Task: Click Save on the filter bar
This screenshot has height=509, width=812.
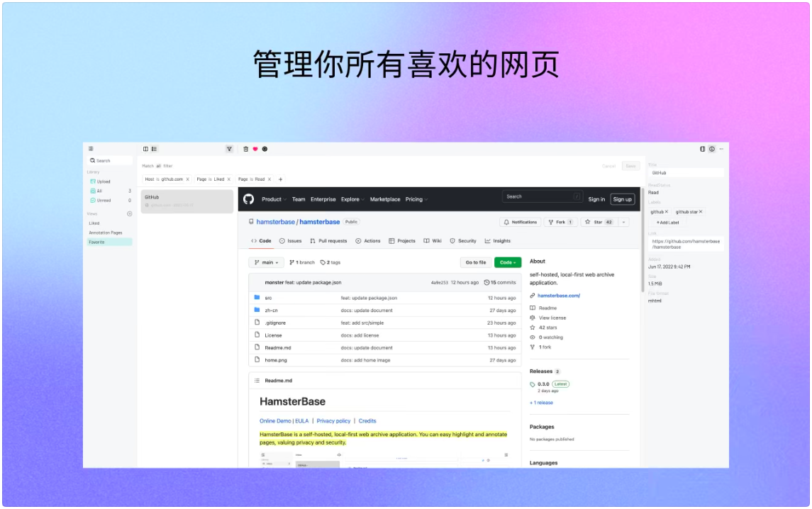Action: tap(630, 166)
